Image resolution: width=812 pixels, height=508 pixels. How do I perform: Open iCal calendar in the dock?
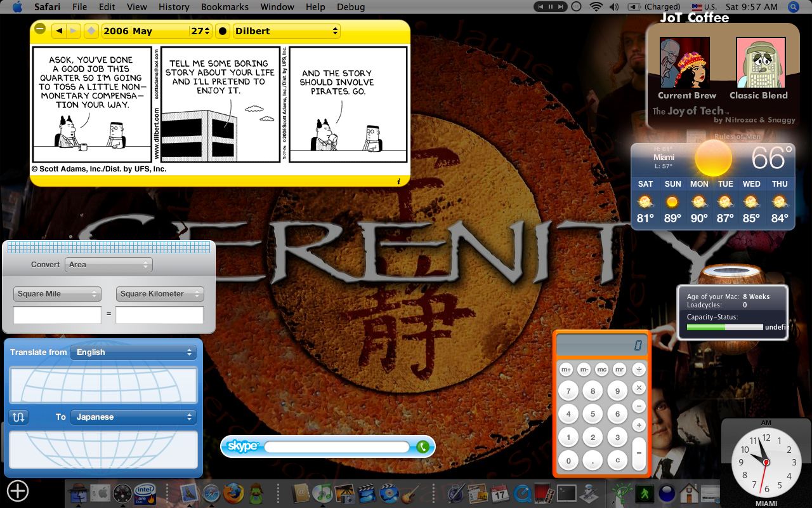[x=500, y=493]
